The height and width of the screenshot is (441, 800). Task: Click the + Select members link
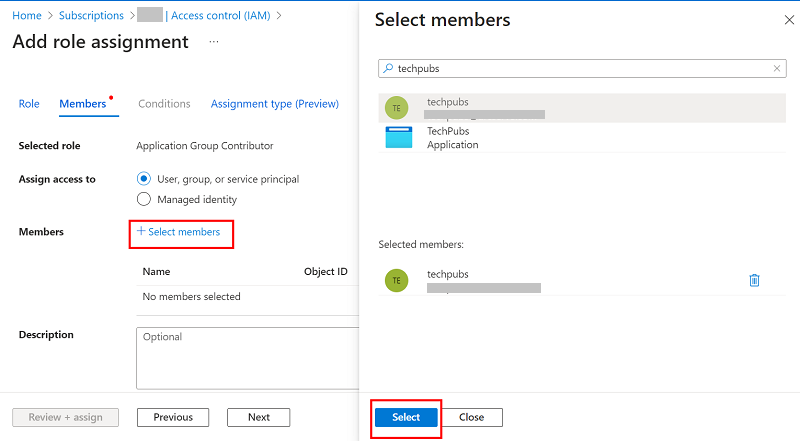point(178,232)
